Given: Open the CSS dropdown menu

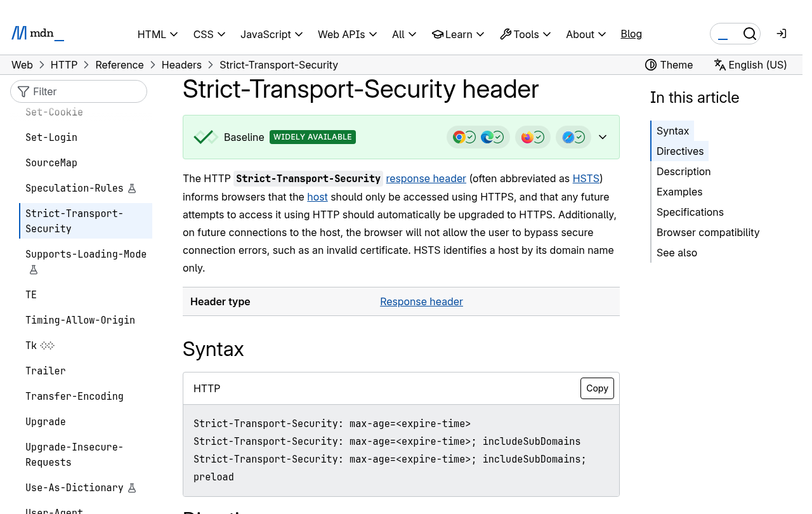Looking at the screenshot, I should [209, 34].
